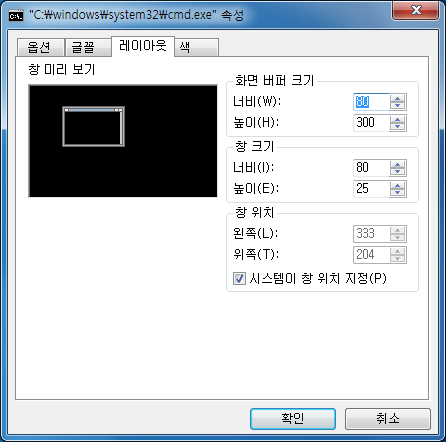Select the 레이아웃 tab

143,46
